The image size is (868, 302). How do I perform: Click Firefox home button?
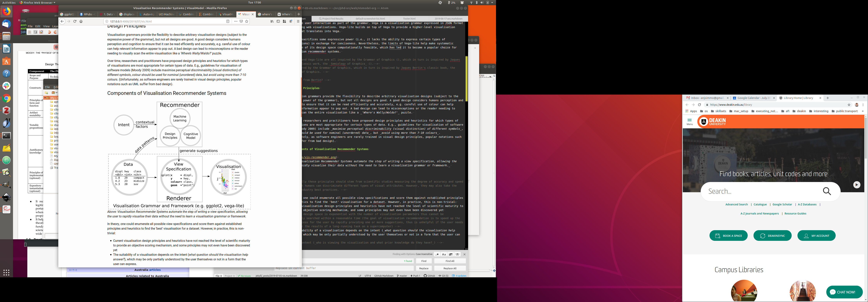click(x=81, y=21)
